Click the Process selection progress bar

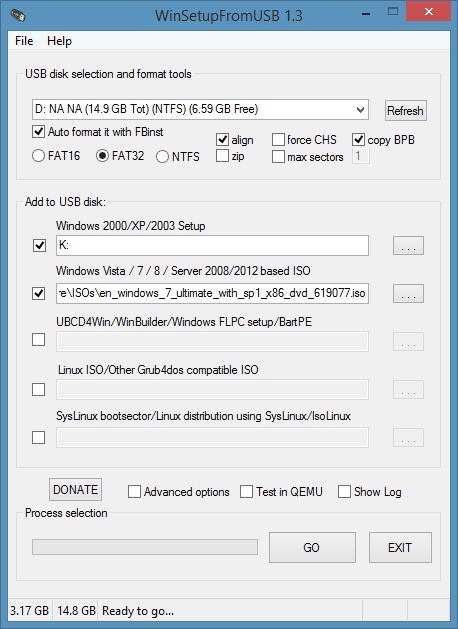click(145, 547)
